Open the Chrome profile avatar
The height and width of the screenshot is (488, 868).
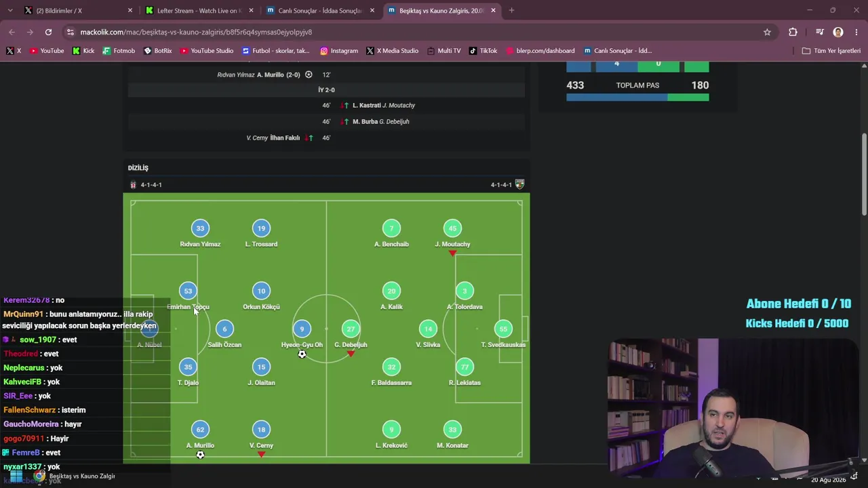click(838, 32)
